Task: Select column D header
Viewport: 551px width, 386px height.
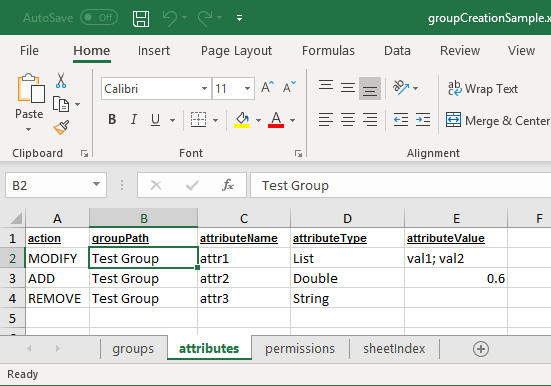Action: coord(347,218)
